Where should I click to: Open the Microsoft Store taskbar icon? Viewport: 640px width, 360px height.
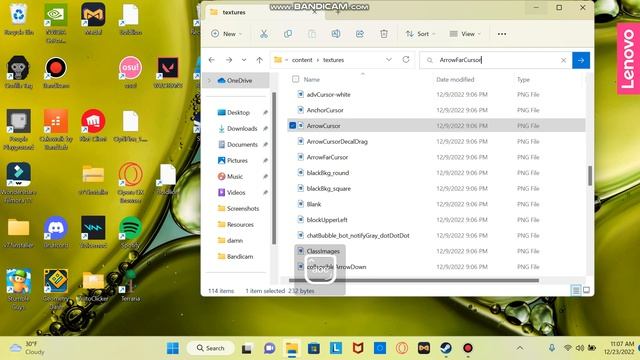pyautogui.click(x=314, y=348)
